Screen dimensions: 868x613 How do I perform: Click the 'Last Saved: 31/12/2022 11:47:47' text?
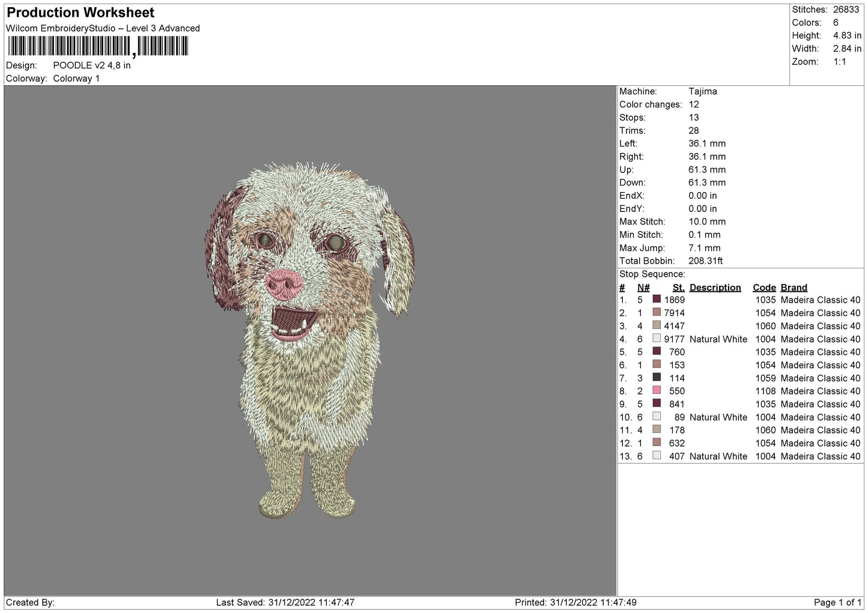[285, 602]
